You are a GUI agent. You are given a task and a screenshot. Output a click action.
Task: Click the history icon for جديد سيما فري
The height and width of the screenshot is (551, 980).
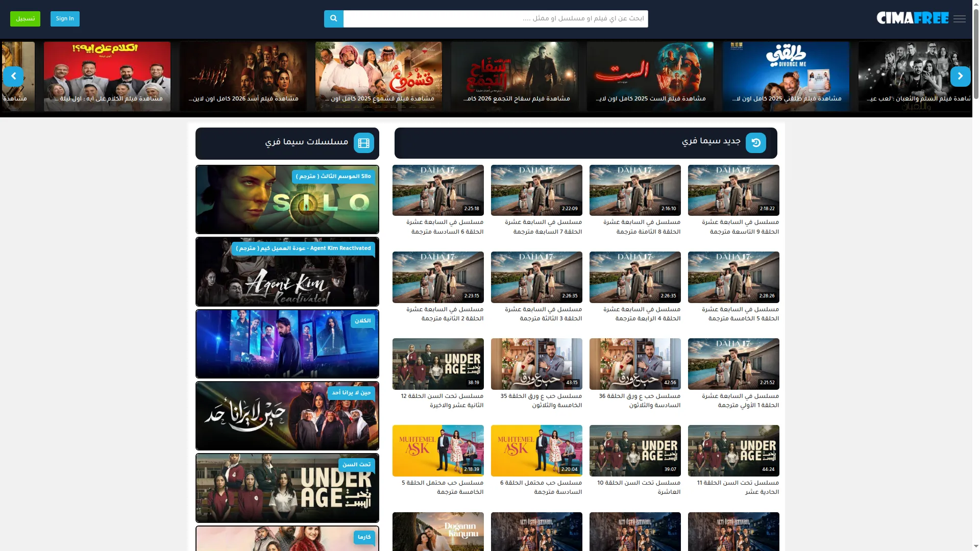(x=756, y=143)
